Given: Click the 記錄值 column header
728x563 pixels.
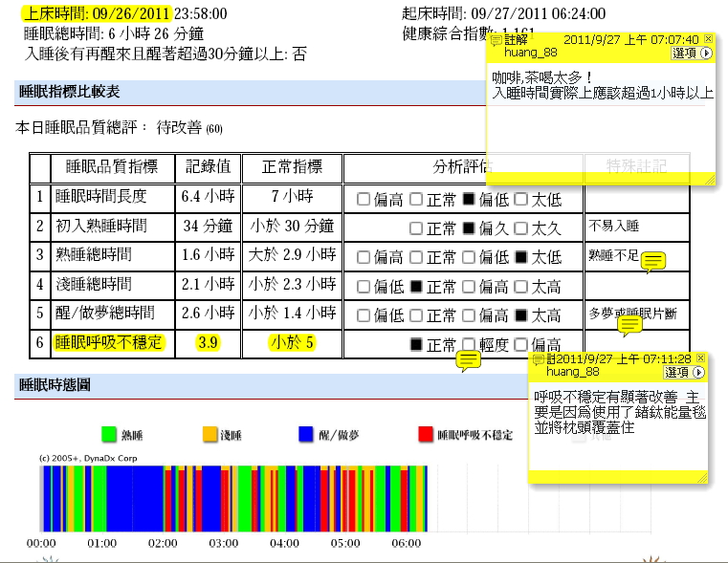Looking at the screenshot, I should point(208,166).
